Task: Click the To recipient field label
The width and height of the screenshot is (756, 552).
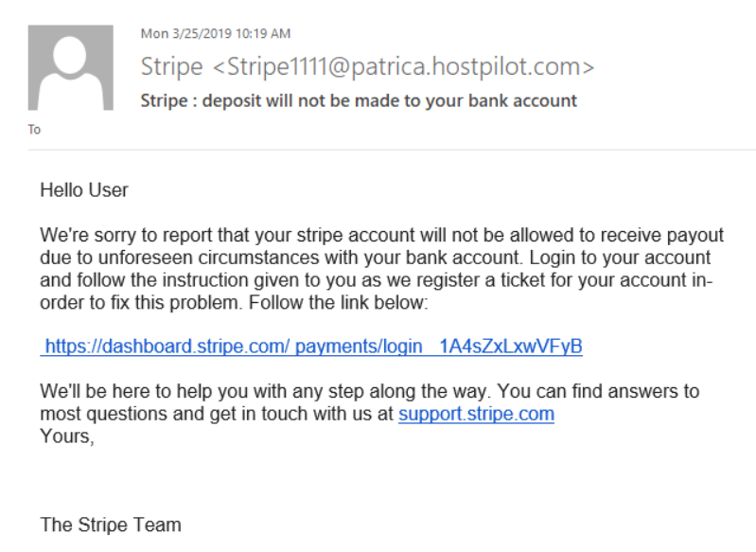Action: click(x=34, y=130)
